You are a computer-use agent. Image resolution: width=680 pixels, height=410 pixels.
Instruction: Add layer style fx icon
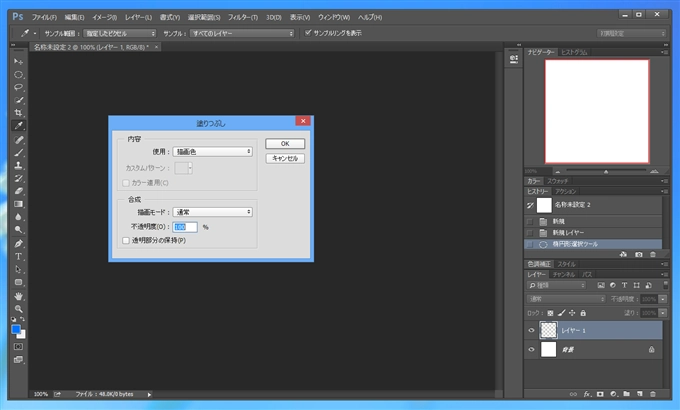[587, 394]
